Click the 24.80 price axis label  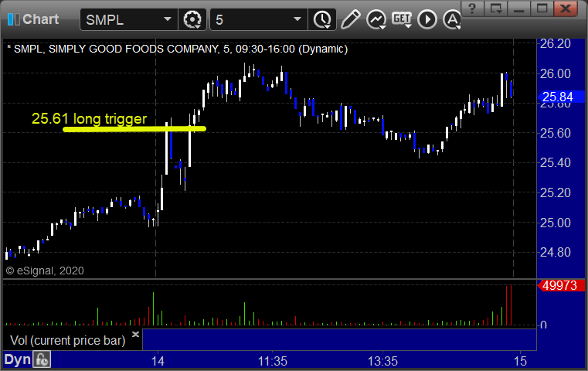point(556,253)
